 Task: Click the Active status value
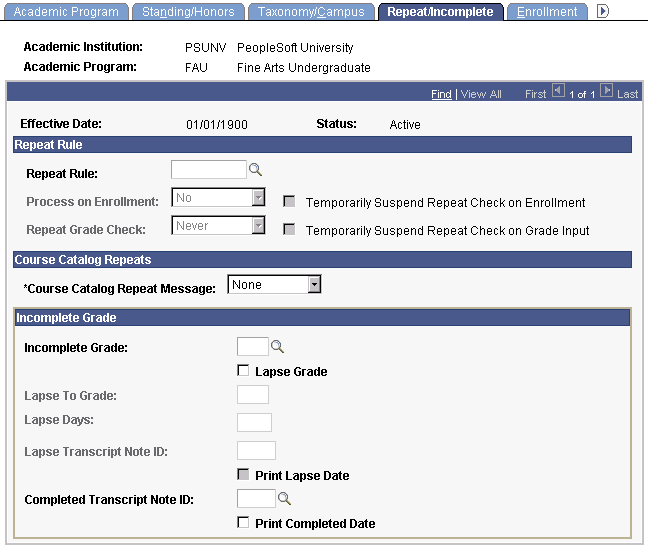click(405, 124)
